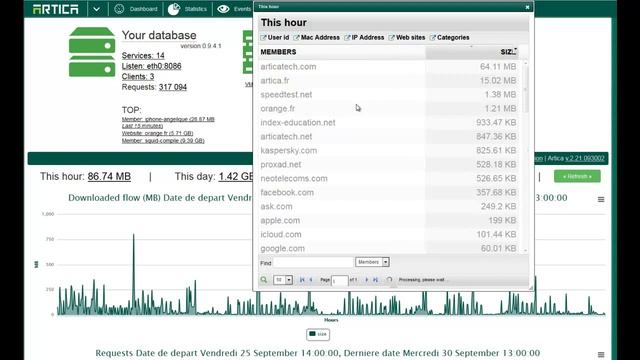The width and height of the screenshot is (640, 360).
Task: Go to the previous page
Action: coord(311,280)
